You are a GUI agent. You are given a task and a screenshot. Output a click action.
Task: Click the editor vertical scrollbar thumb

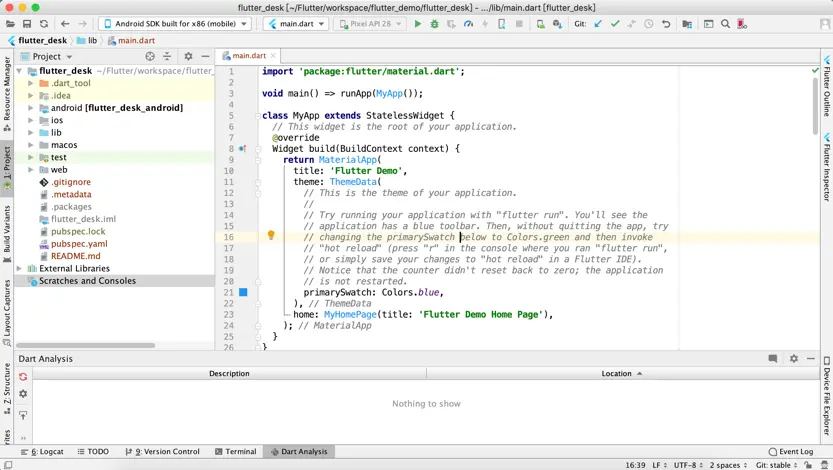coord(815,106)
